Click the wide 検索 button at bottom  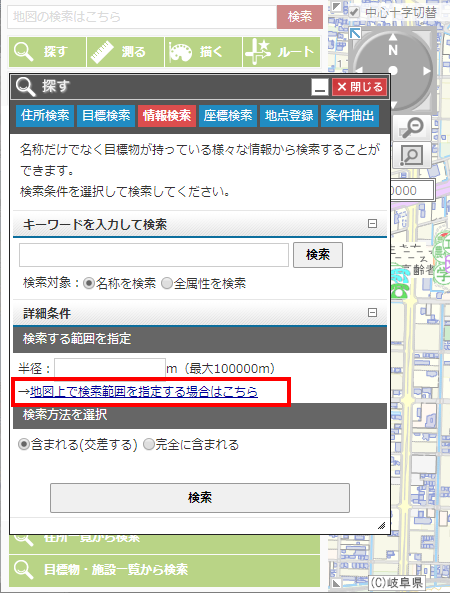pyautogui.click(x=200, y=497)
